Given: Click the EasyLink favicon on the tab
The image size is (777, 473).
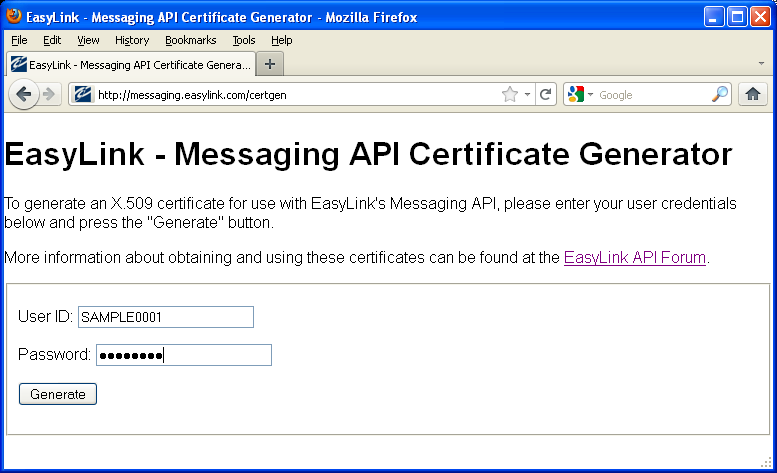Looking at the screenshot, I should [x=19, y=64].
